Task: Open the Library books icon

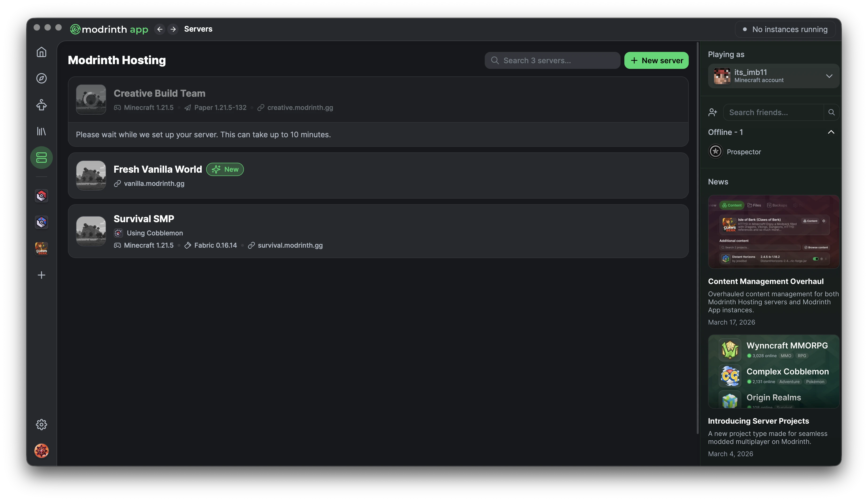Action: tap(41, 131)
